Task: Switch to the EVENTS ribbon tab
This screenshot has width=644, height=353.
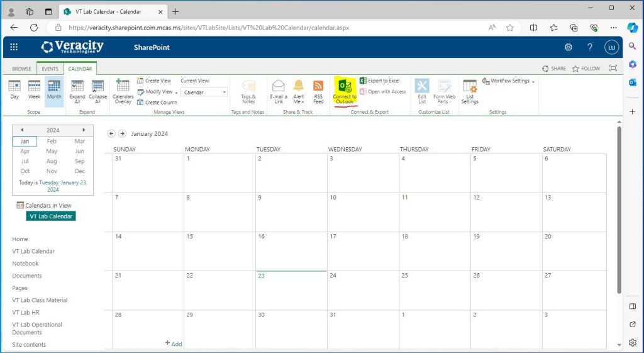Action: [50, 69]
